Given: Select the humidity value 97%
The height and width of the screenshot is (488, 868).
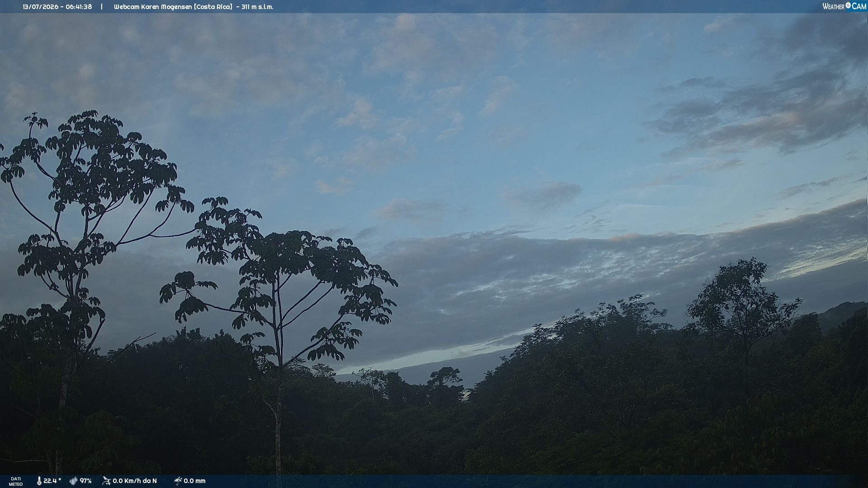Looking at the screenshot, I should coord(86,481).
